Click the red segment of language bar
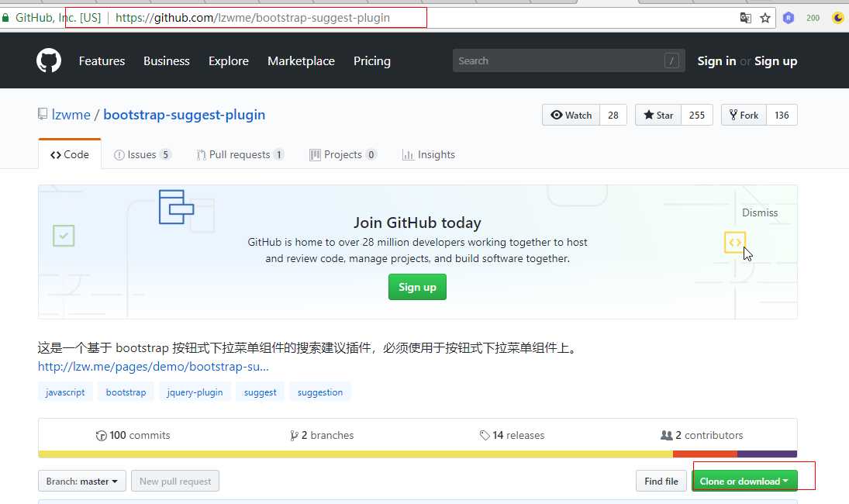Image resolution: width=849 pixels, height=504 pixels. click(x=705, y=454)
